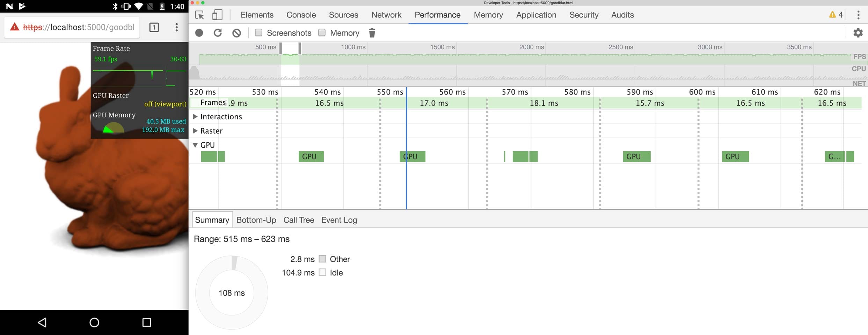The width and height of the screenshot is (868, 335).
Task: Switch to the Network tab
Action: 386,15
